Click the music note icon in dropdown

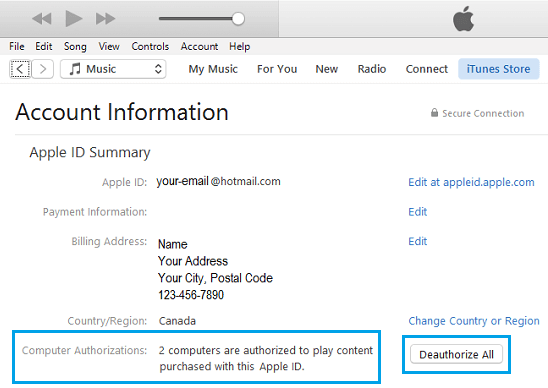click(x=75, y=69)
